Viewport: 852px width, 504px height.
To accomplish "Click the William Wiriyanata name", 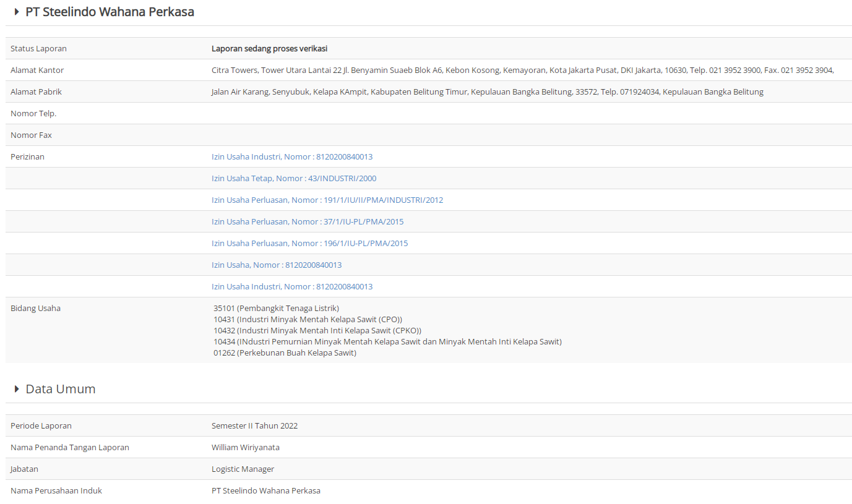I will [x=246, y=447].
